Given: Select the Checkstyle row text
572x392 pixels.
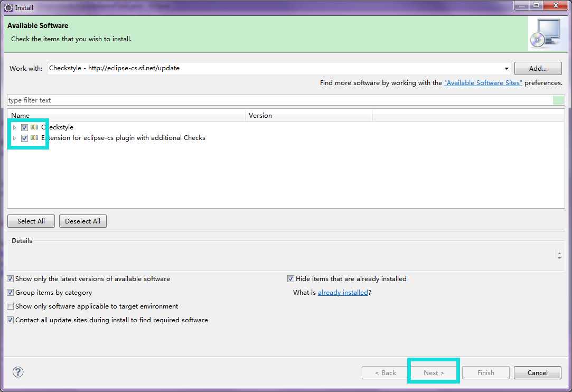Looking at the screenshot, I should 57,127.
